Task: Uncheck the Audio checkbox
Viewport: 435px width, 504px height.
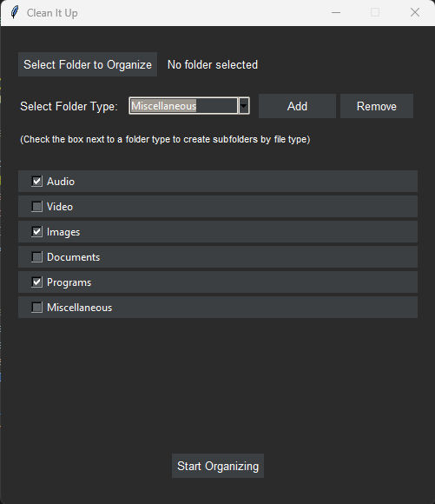Action: click(x=37, y=182)
